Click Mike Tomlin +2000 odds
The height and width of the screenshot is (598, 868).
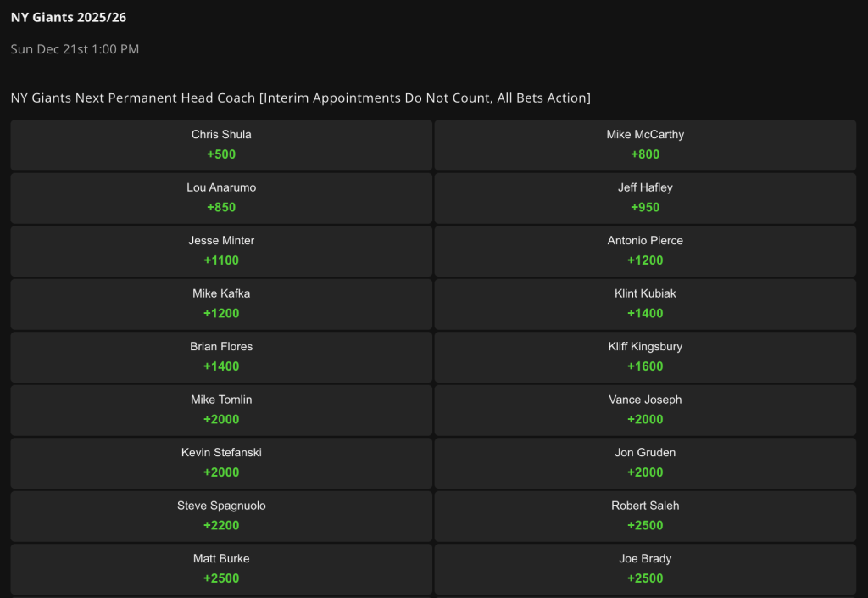click(221, 410)
